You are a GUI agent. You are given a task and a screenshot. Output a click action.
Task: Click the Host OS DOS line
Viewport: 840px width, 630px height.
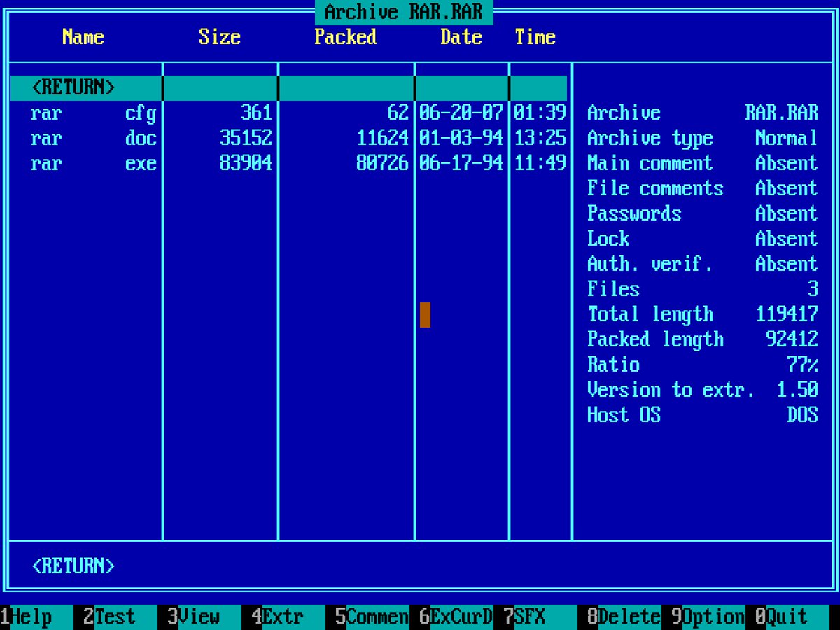(x=703, y=415)
